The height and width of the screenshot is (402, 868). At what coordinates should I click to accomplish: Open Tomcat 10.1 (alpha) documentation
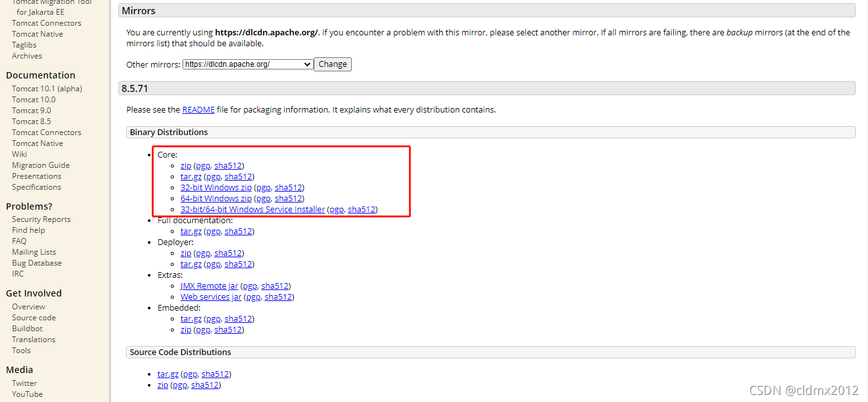47,89
